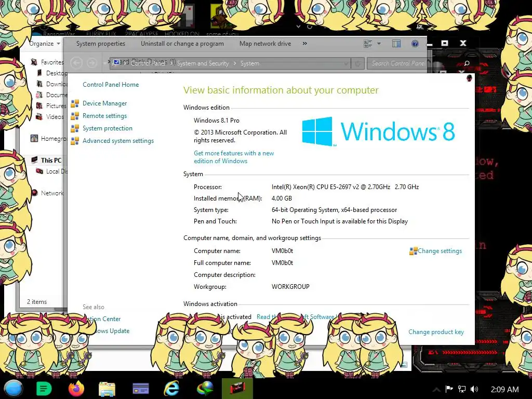Open System protection link
532x399 pixels.
click(x=107, y=128)
